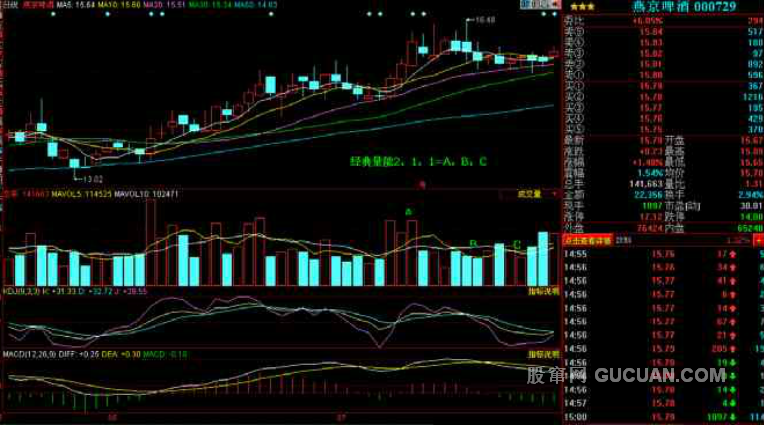Click the small red square right of 点击查看详情 bar
This screenshot has width=764, height=425.
coord(758,240)
